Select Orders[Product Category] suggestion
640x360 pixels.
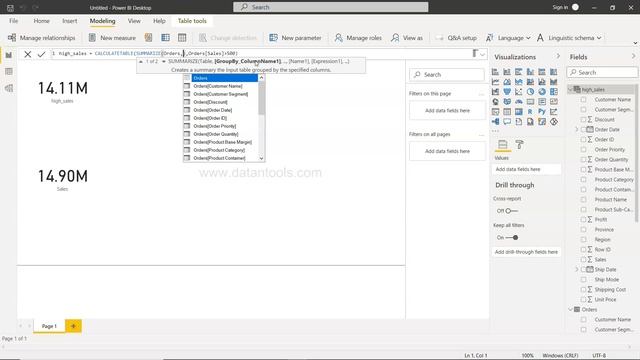tap(220, 150)
